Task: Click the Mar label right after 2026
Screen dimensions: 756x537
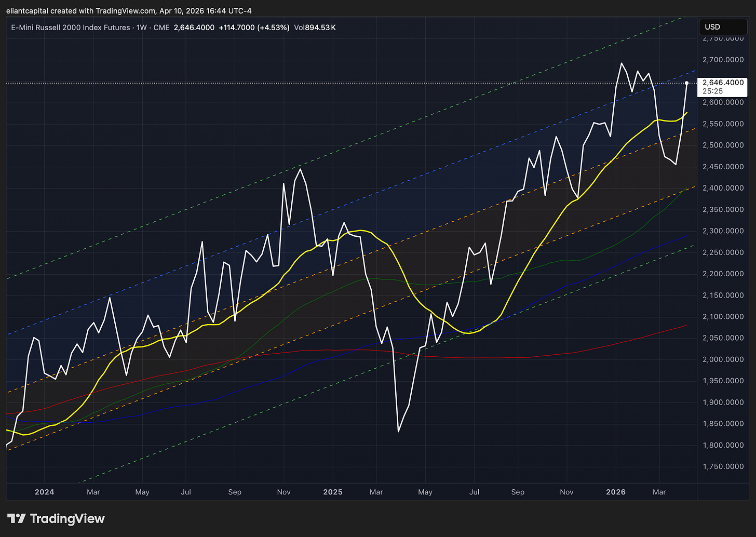Action: pyautogui.click(x=659, y=492)
